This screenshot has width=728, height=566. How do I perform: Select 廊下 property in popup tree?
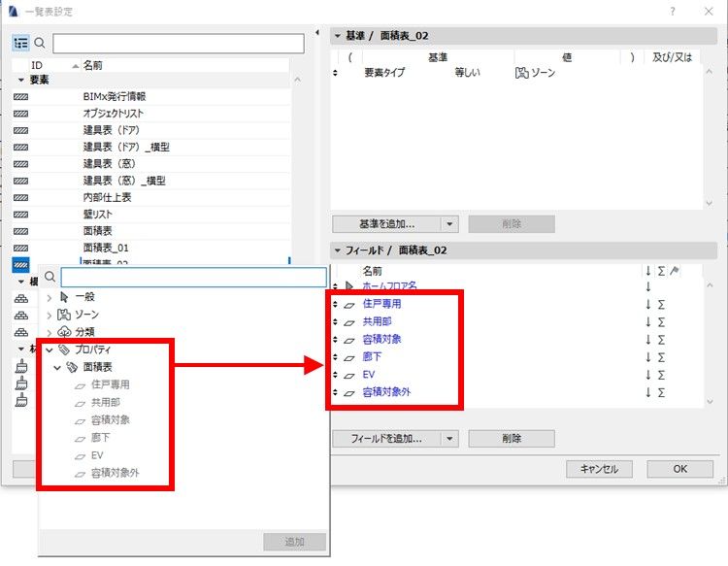click(100, 438)
